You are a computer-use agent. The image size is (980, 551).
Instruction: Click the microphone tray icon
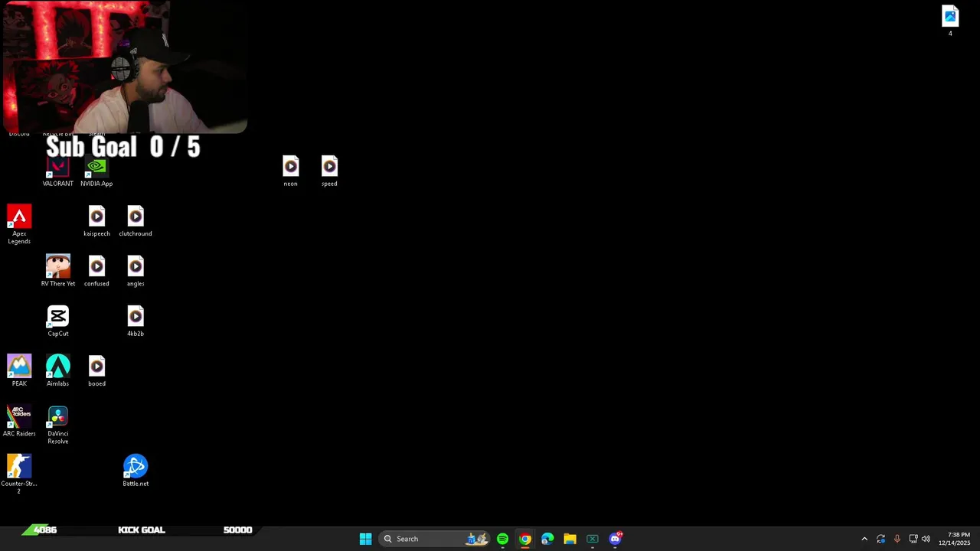pyautogui.click(x=897, y=539)
